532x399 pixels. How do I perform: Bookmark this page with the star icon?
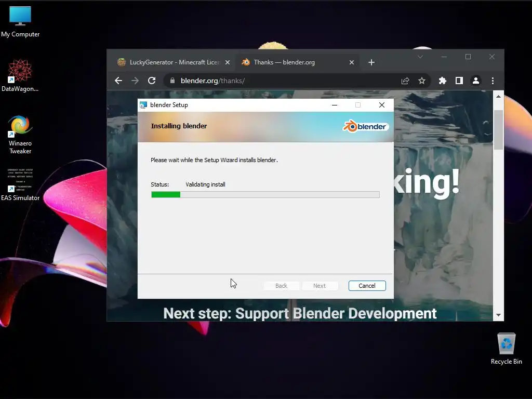click(x=422, y=81)
